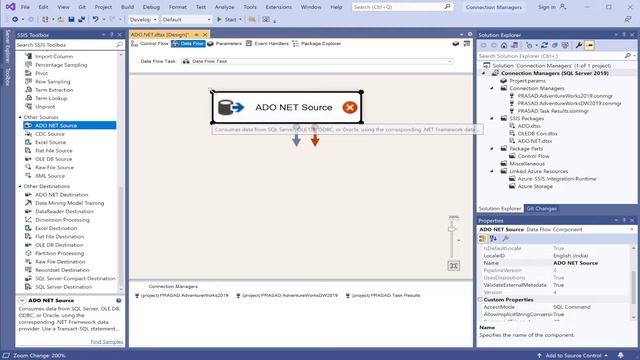
Task: Click the Refresh icon in Solution Explorer
Action: pyautogui.click(x=544, y=45)
